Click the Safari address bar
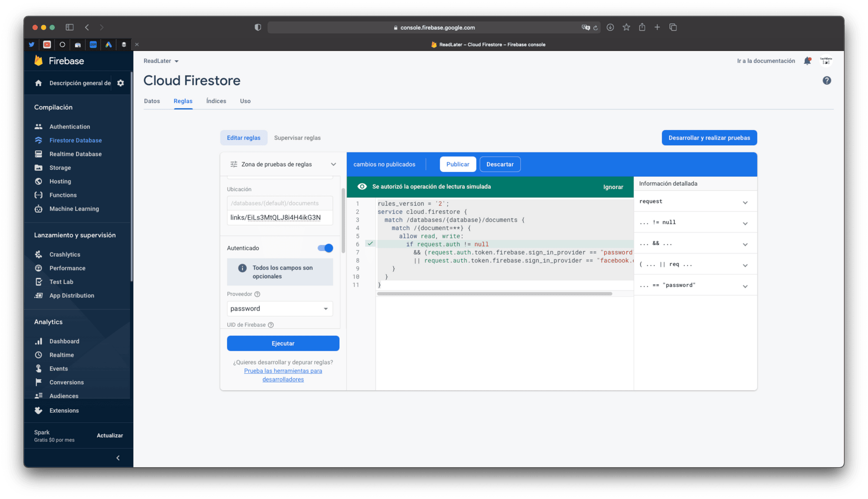The height and width of the screenshot is (499, 868). tap(434, 27)
